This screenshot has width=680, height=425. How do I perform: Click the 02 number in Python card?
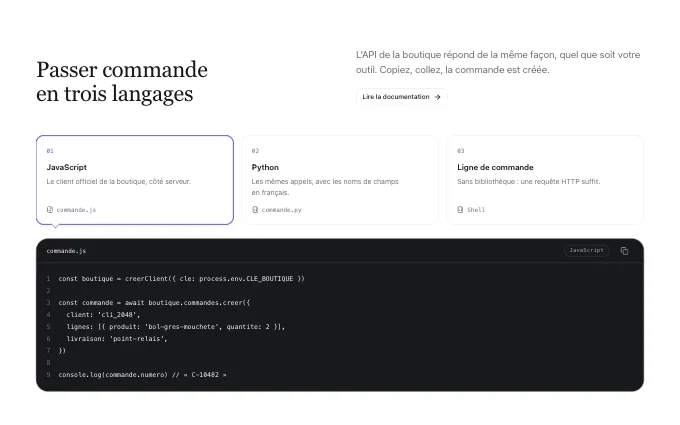click(255, 151)
